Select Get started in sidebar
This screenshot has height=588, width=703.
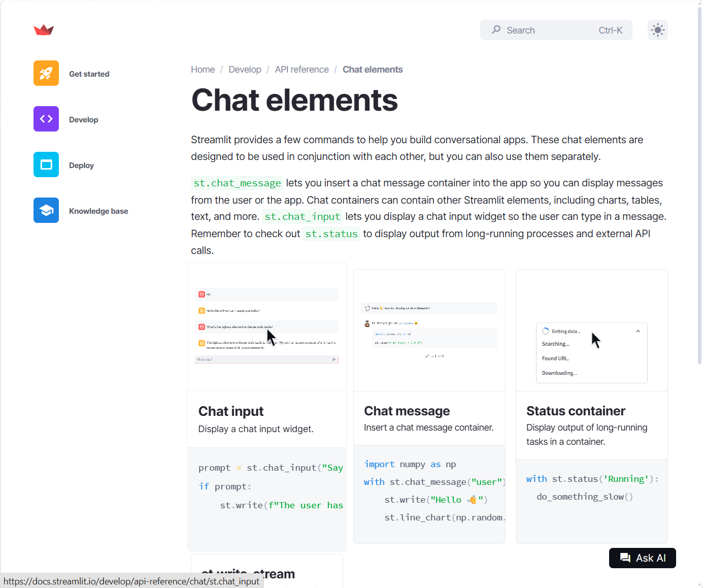click(x=89, y=74)
